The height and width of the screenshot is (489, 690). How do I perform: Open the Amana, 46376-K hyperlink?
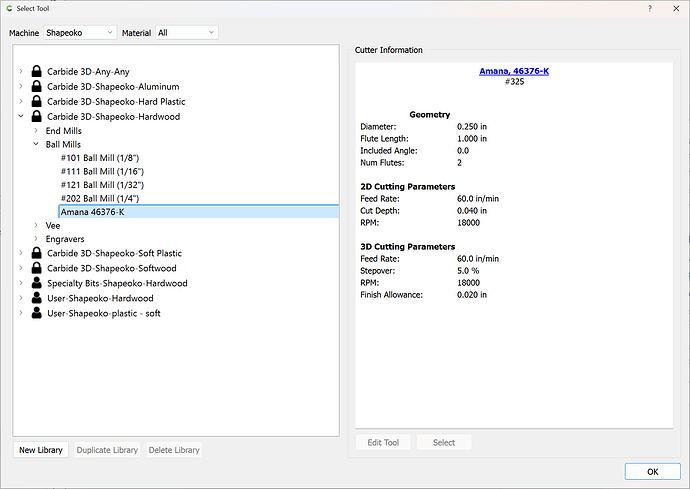[x=514, y=71]
